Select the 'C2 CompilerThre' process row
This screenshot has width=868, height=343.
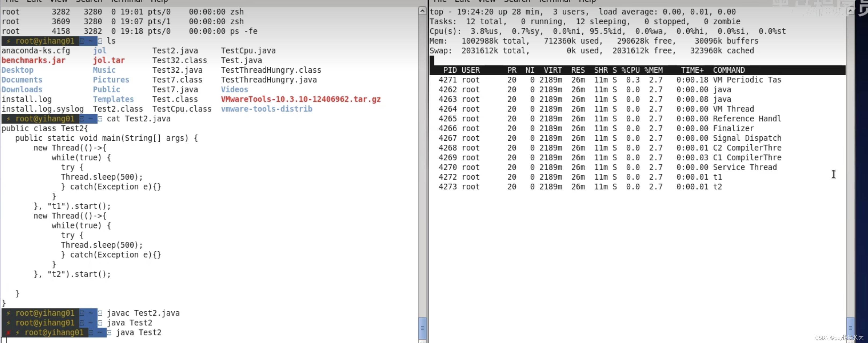click(x=610, y=148)
